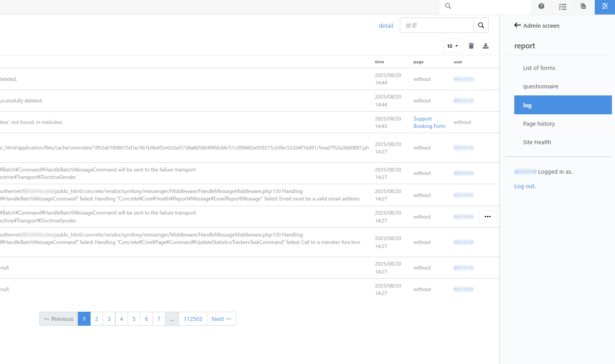The width and height of the screenshot is (615, 364).
Task: Delete logs using the trash icon
Action: [x=471, y=46]
